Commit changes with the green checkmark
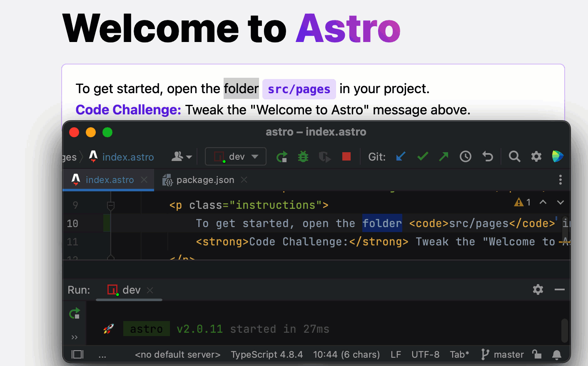 coord(422,156)
